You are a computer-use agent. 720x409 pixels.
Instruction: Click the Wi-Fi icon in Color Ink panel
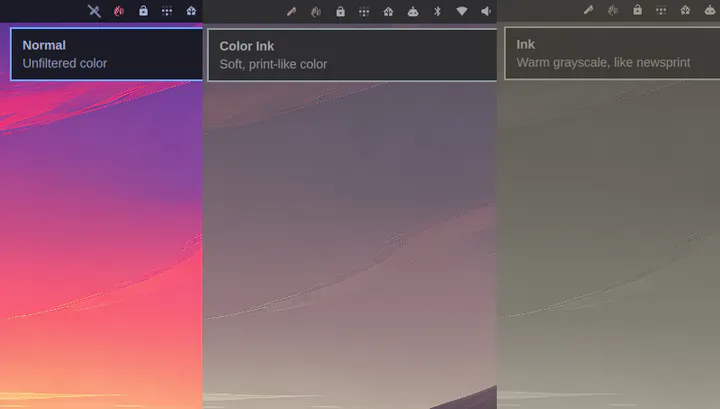coord(461,11)
